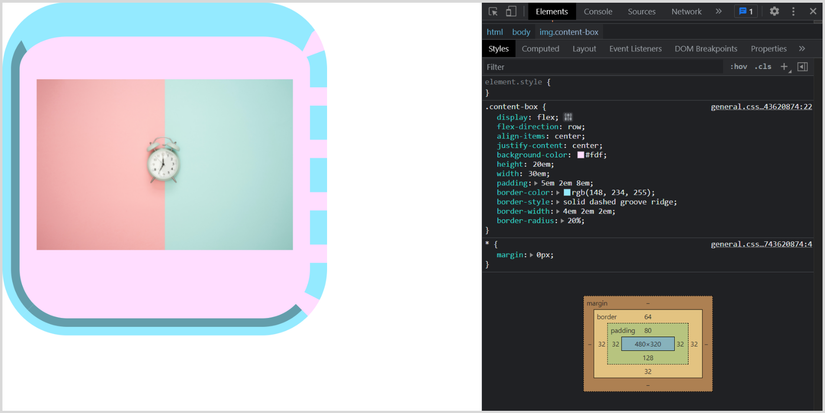Open the #fdf background color swatch

(580, 155)
